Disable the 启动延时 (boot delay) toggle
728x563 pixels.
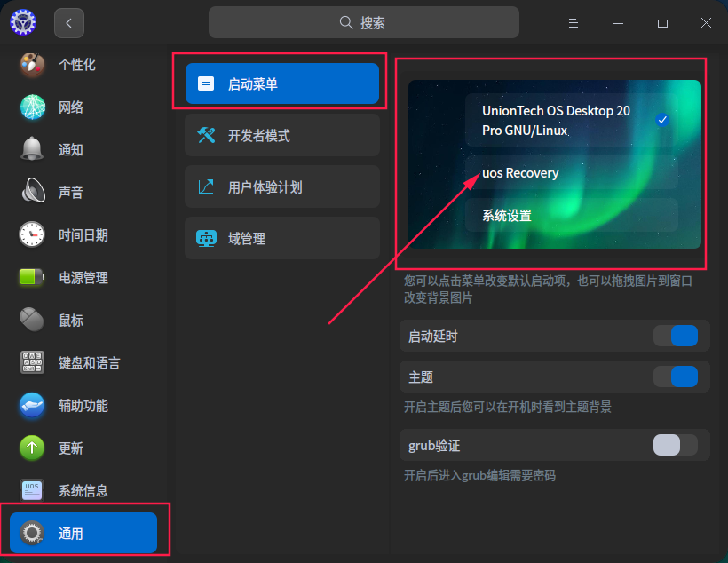677,336
